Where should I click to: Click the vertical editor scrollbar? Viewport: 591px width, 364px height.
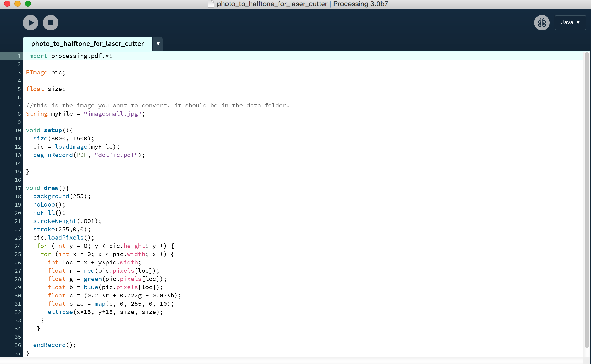point(587,200)
